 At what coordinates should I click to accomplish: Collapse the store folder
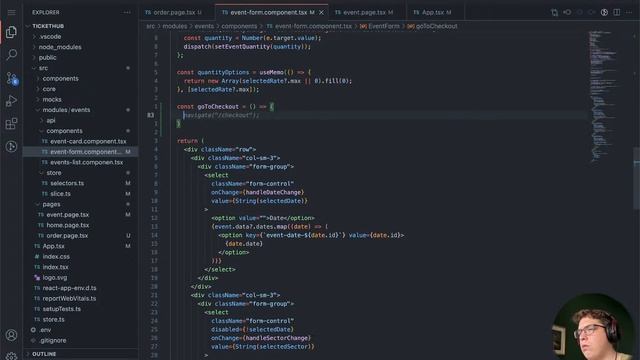tap(54, 173)
